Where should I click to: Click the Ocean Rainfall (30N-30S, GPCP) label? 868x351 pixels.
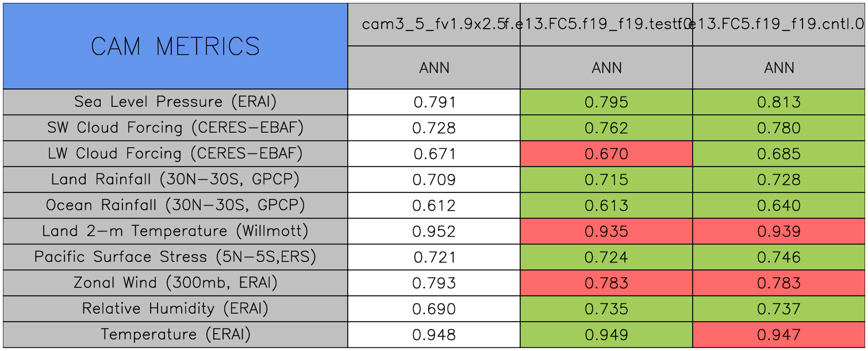[175, 205]
